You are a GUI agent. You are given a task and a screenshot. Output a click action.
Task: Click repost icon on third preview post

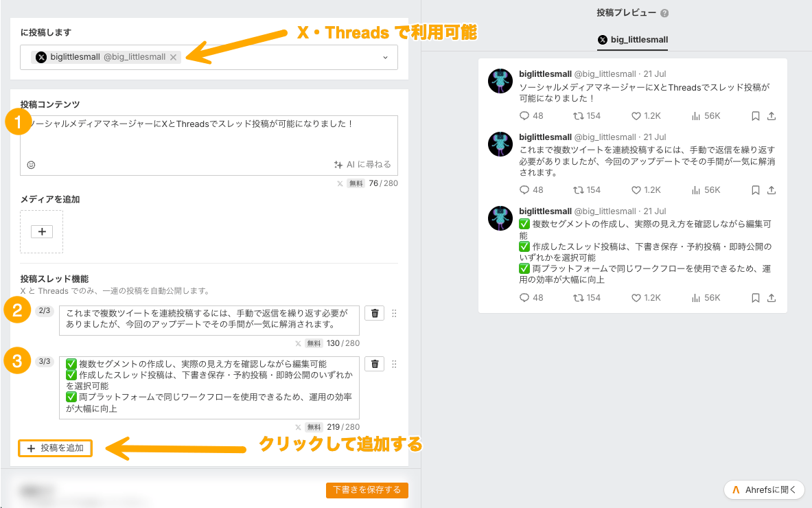[x=578, y=298]
